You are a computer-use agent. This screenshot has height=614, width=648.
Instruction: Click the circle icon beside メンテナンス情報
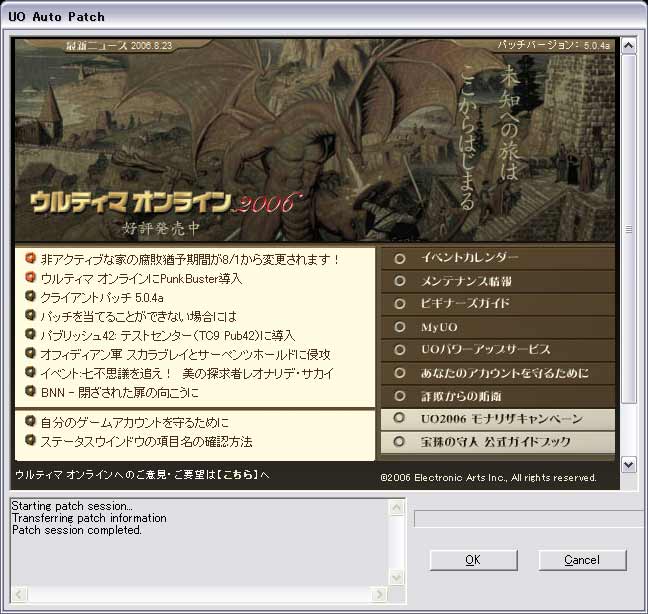(400, 281)
